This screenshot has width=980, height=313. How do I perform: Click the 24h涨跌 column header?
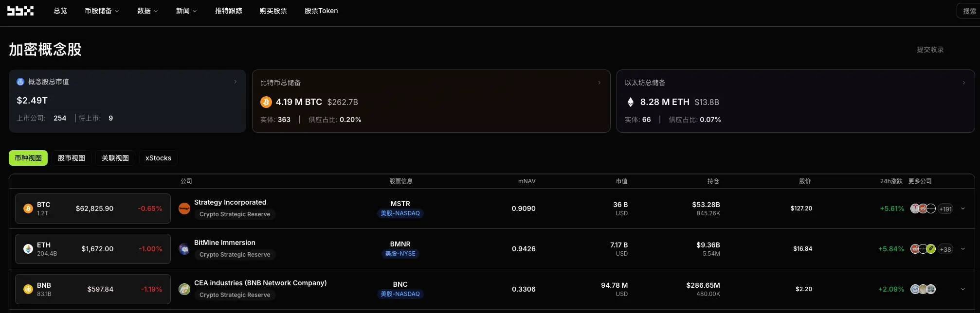[891, 181]
